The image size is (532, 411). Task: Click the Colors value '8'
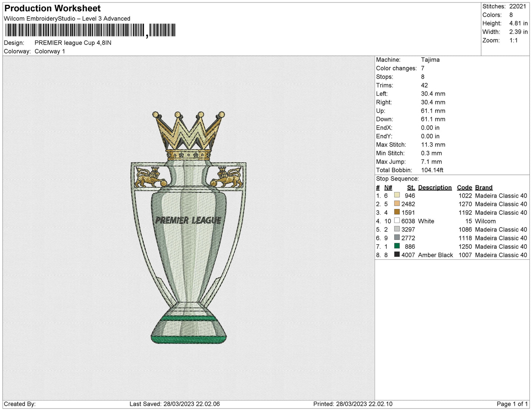tap(511, 15)
